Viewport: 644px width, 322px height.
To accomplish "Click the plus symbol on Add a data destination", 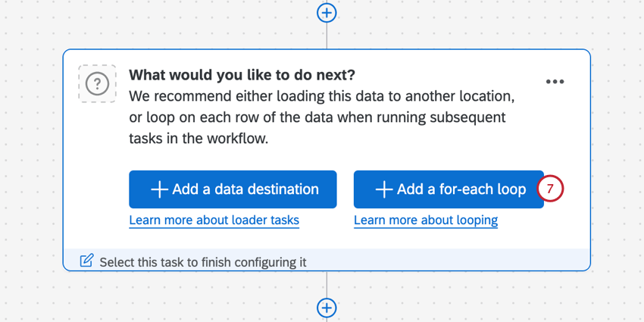I will coord(159,189).
